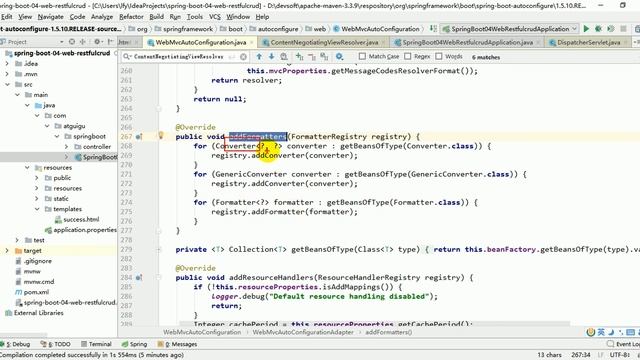The width and height of the screenshot is (640, 360).
Task: Jump to previous search occurrence arrow
Action: [259, 57]
